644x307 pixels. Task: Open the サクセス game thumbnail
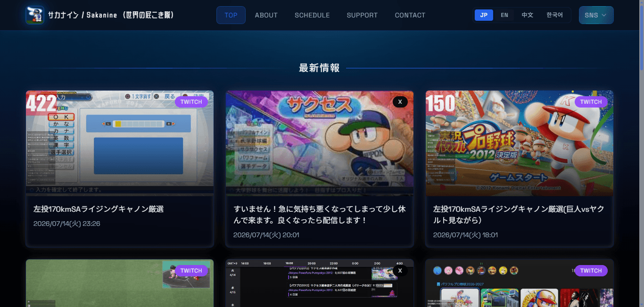320,143
